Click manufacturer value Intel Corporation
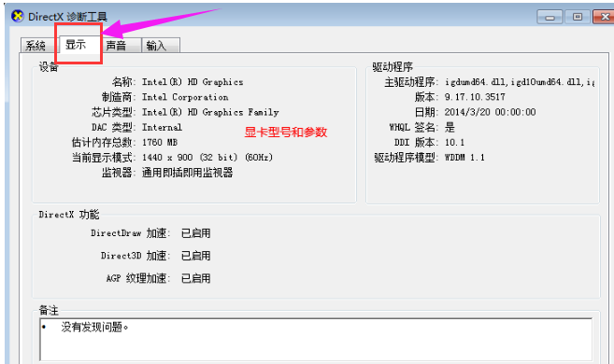This screenshot has height=364, width=614. tap(185, 97)
